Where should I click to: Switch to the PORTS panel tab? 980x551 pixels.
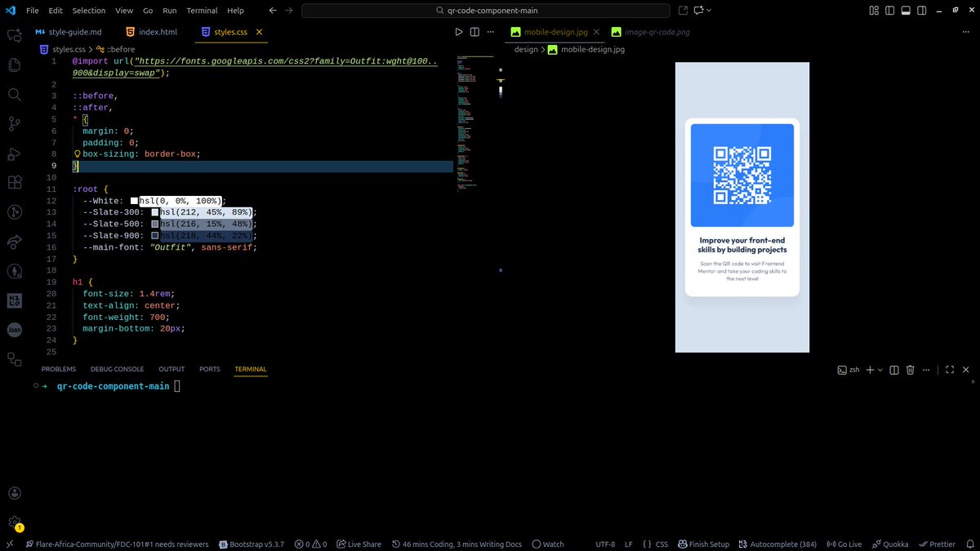point(210,369)
